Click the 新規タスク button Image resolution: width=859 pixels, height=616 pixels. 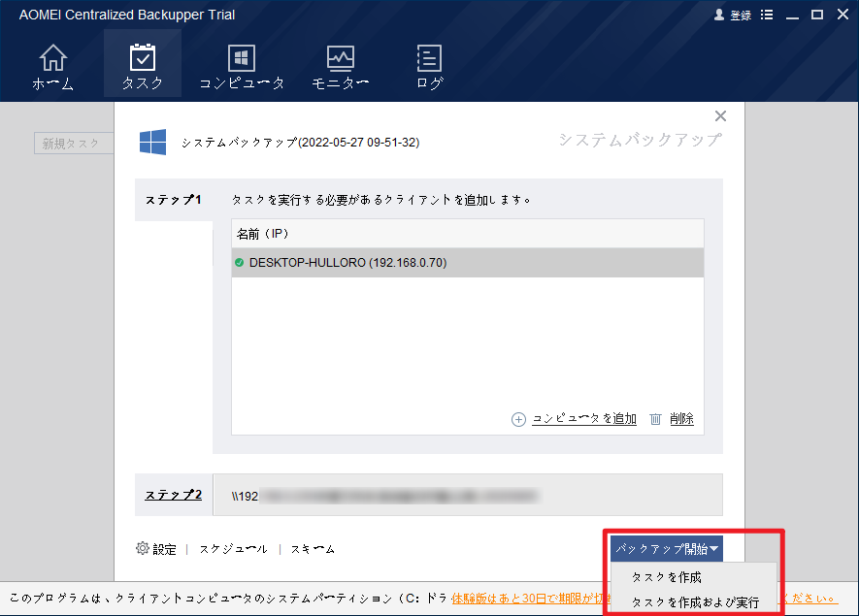coord(74,144)
